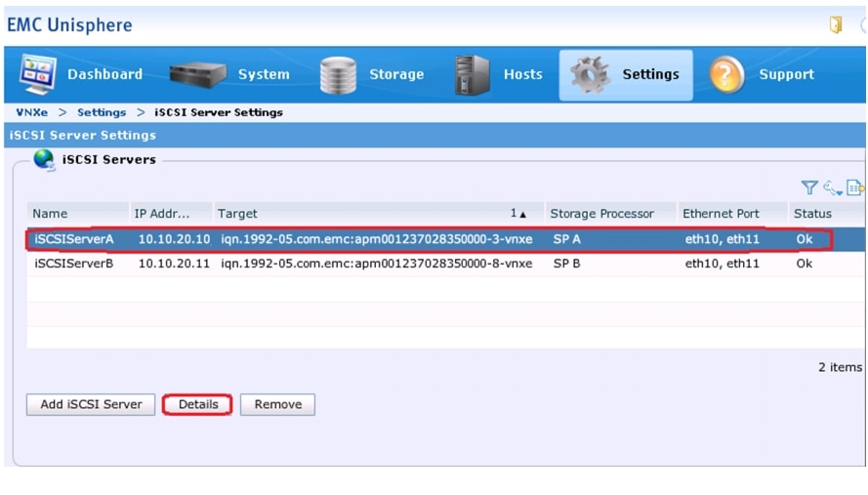Open the Settings tab label
The height and width of the screenshot is (495, 868).
click(650, 74)
